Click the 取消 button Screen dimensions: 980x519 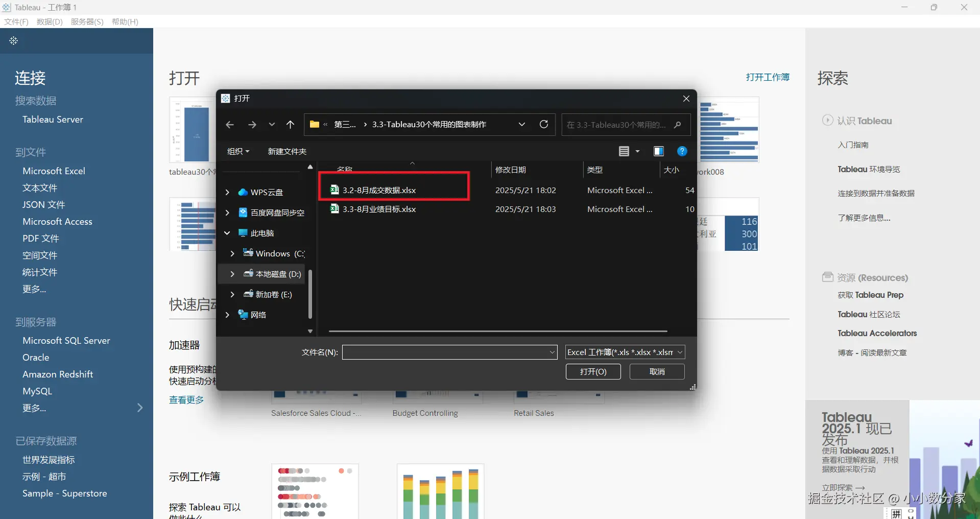pos(657,371)
